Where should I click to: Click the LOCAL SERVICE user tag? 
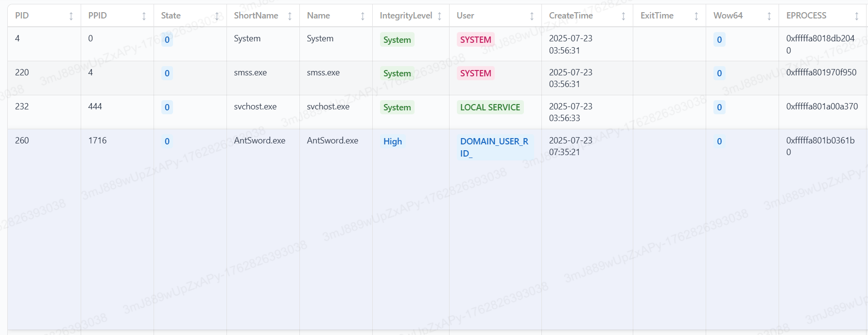tap(490, 107)
